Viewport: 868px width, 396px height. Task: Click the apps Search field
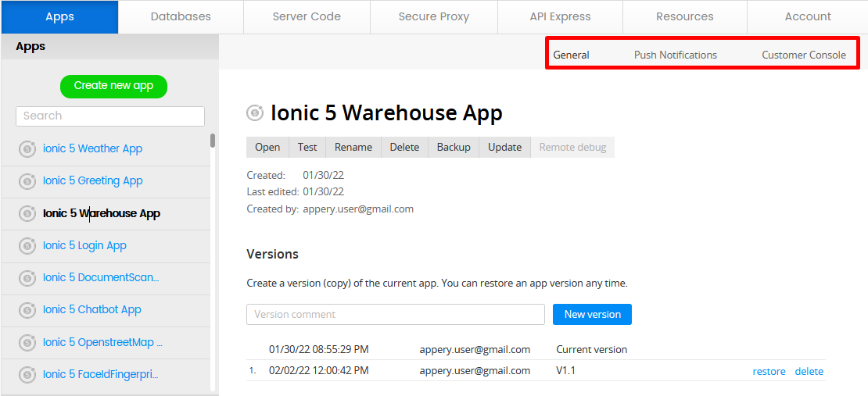coord(110,116)
